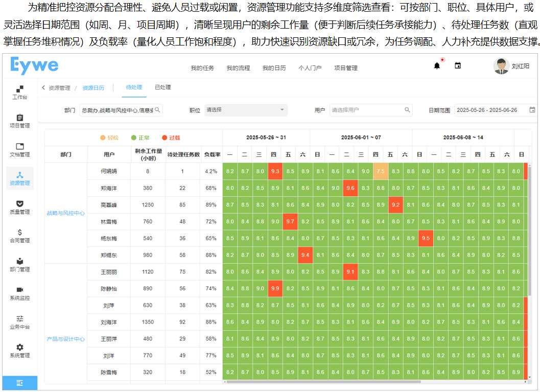
Task: Open the 职位 selection dropdown
Action: [246, 110]
